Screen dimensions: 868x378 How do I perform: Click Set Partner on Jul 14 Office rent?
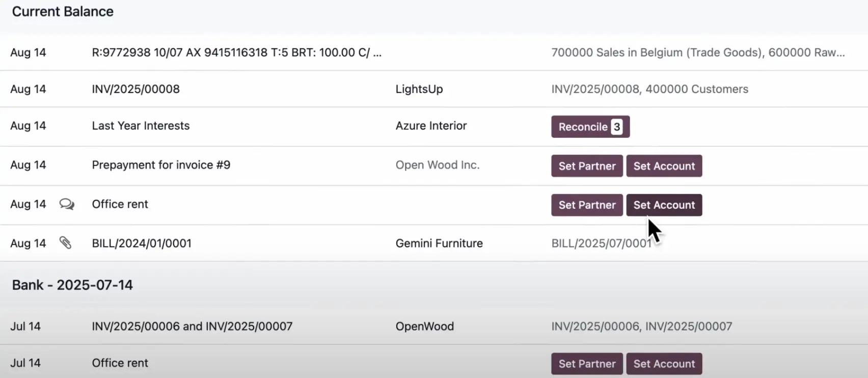click(587, 364)
